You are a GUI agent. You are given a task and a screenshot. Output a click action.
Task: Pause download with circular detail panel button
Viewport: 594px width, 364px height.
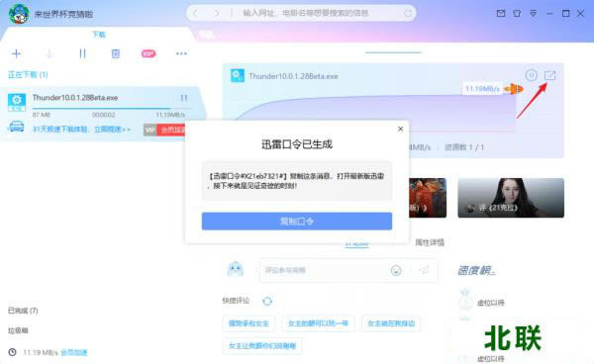(x=531, y=75)
